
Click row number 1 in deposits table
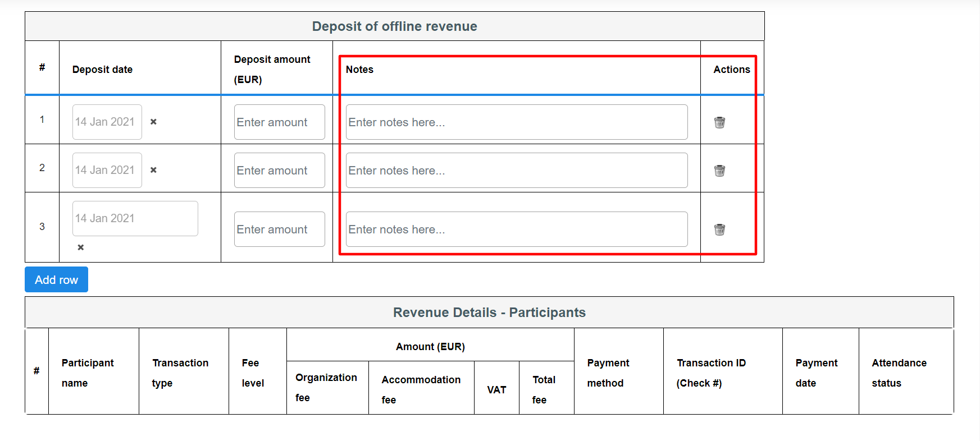click(x=42, y=120)
